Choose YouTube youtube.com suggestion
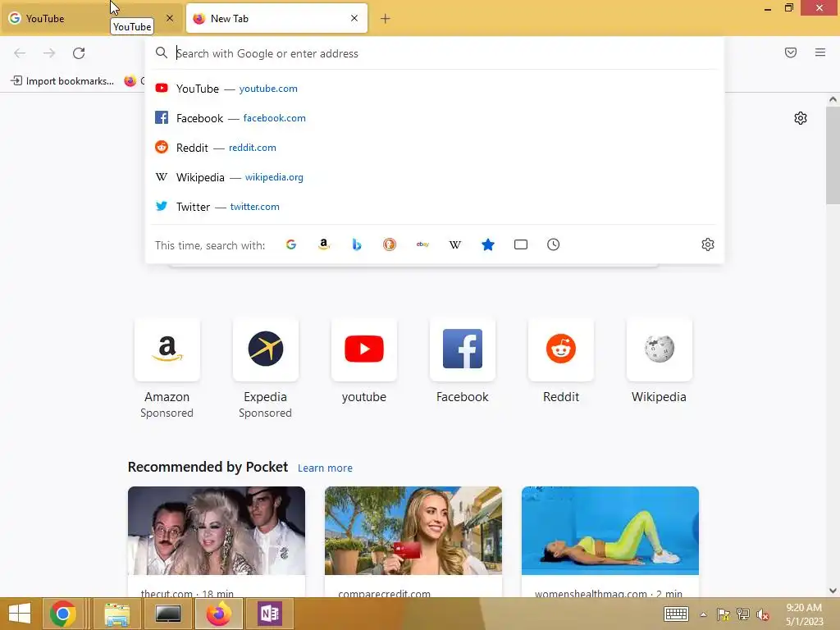840x630 pixels. 434,89
